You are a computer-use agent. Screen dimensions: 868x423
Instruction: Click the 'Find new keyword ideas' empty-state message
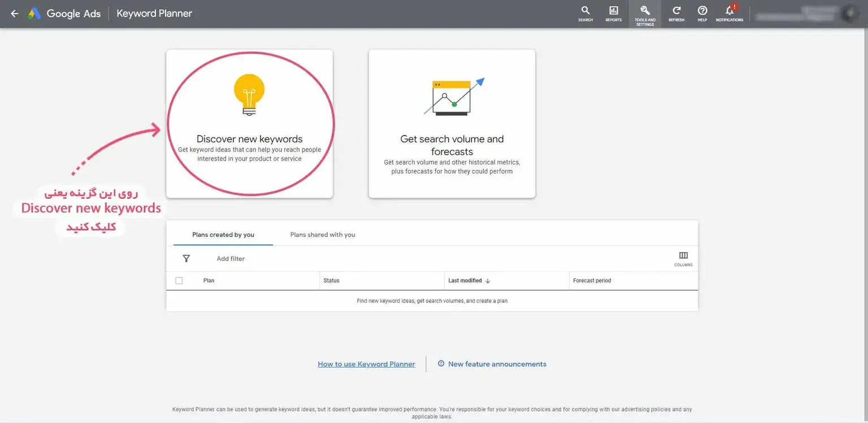[x=432, y=301]
